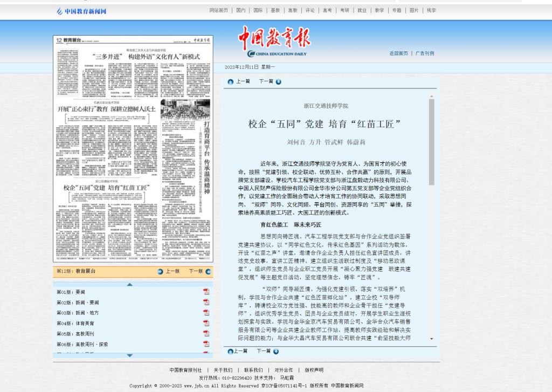The image size is (552, 392).
Task: Click the 关于我们 footer link
Action: pos(223,370)
